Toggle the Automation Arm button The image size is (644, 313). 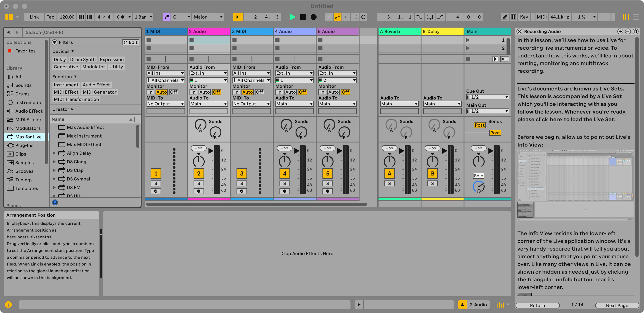pos(338,17)
